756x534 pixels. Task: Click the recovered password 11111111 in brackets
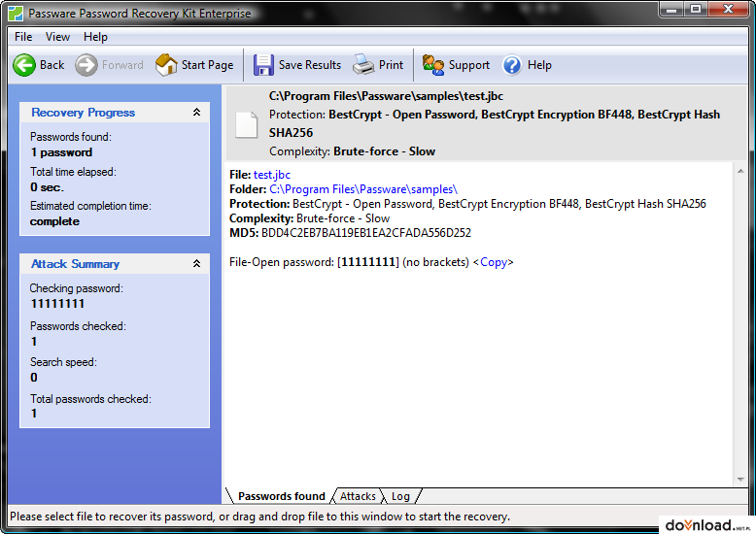click(368, 262)
